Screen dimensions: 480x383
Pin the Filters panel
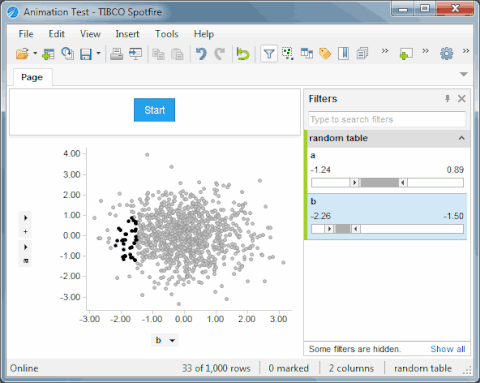(x=447, y=99)
